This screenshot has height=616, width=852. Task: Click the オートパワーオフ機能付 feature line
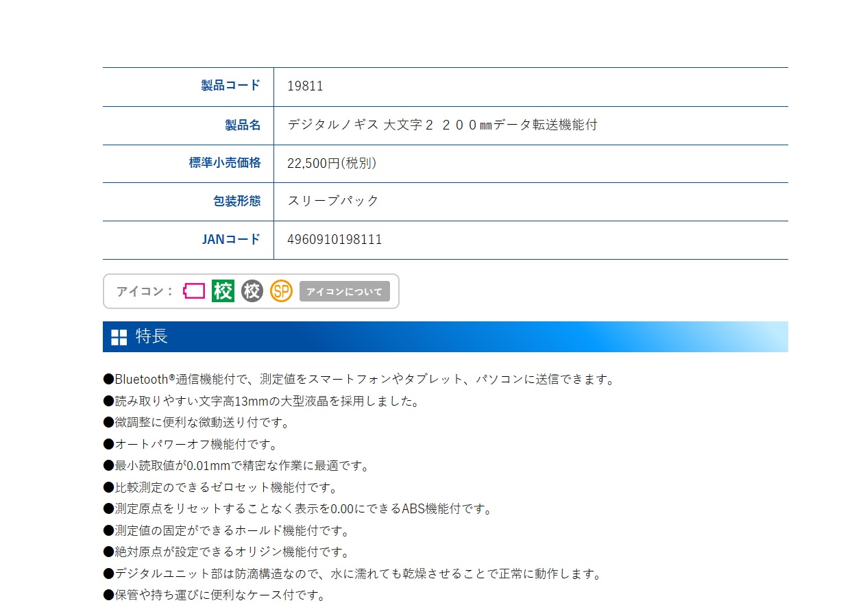point(190,444)
